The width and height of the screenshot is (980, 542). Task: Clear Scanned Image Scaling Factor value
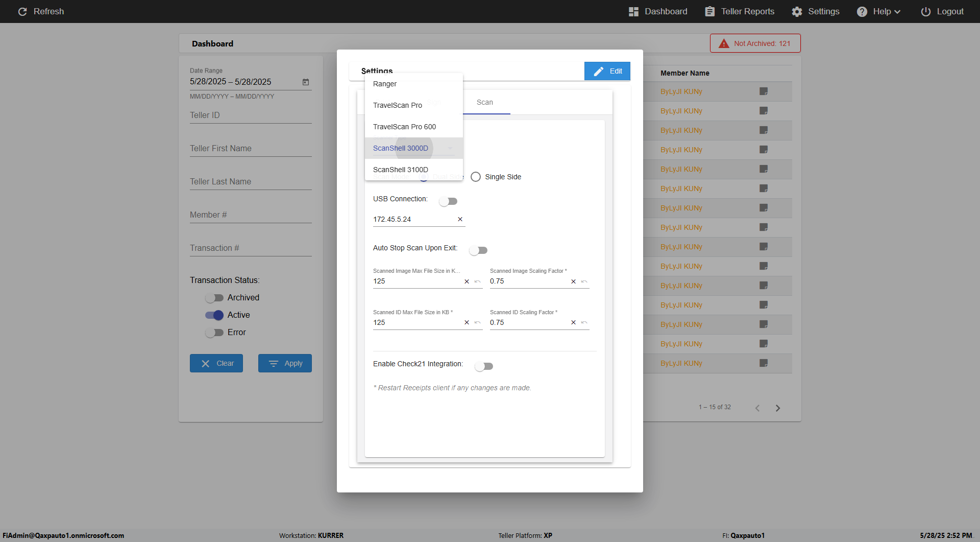tap(573, 281)
